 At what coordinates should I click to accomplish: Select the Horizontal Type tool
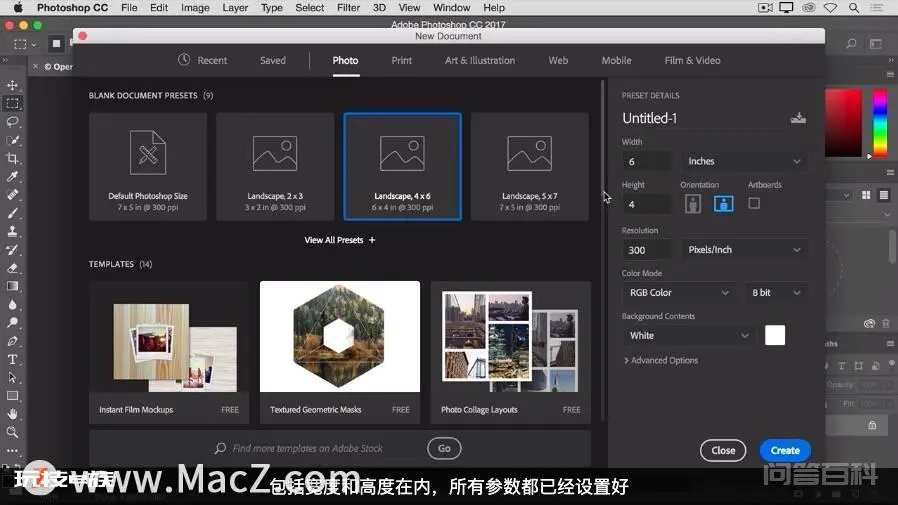click(x=12, y=360)
